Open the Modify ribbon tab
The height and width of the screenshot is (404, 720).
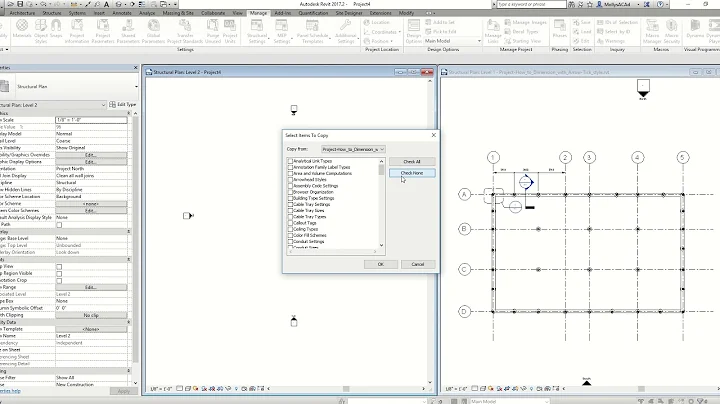(406, 13)
